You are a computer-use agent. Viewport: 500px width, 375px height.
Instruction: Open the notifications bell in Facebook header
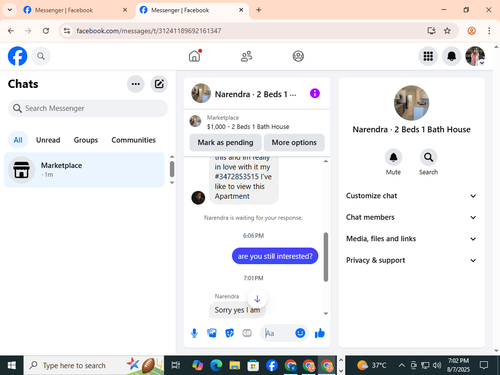[451, 56]
